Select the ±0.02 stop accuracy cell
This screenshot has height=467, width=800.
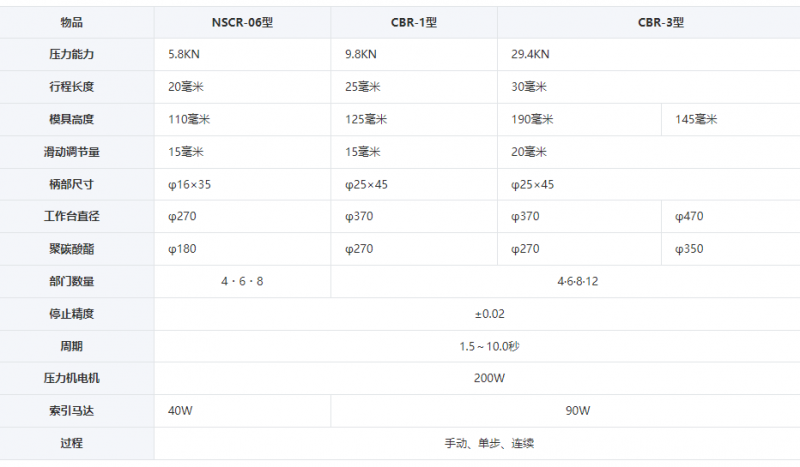tap(477, 314)
